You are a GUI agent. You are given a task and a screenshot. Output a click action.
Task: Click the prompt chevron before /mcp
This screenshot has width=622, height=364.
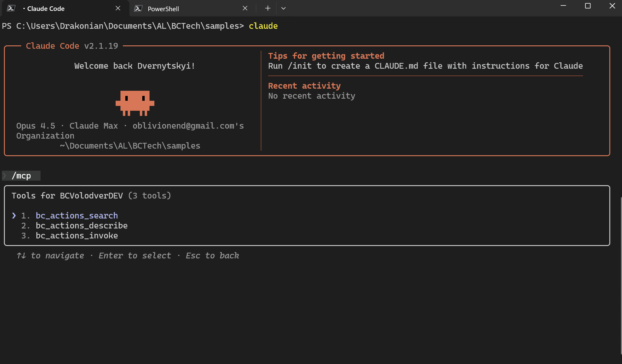[x=5, y=176]
